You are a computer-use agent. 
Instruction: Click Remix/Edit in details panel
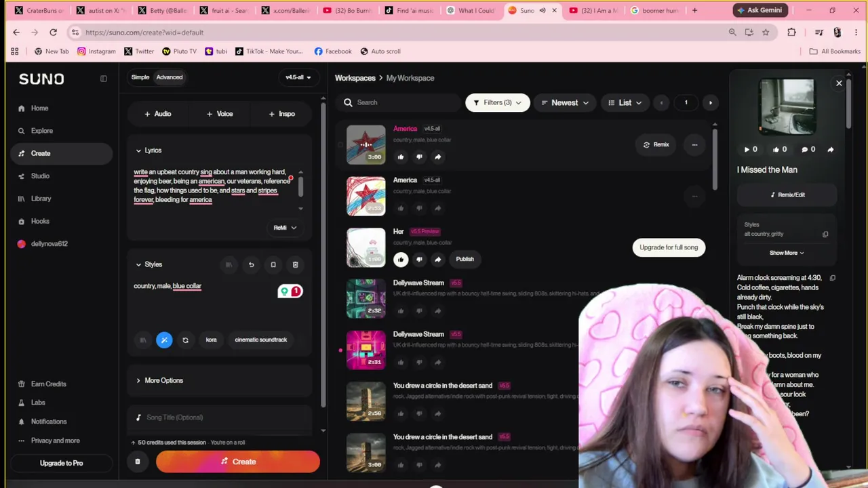coord(787,195)
